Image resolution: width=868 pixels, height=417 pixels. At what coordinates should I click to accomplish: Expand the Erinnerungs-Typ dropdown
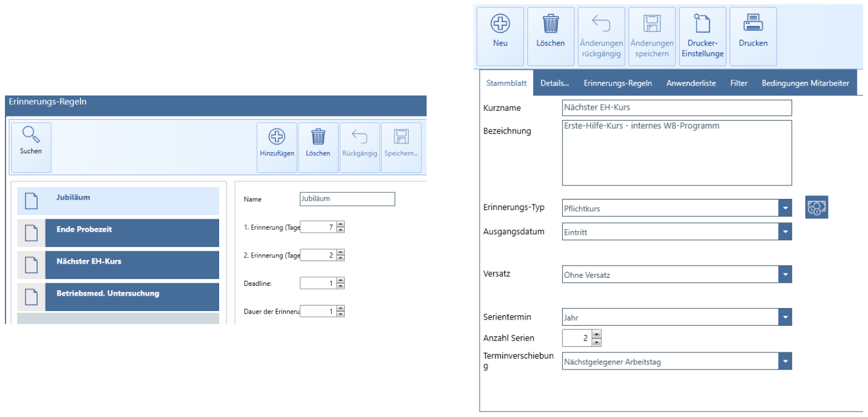(784, 208)
